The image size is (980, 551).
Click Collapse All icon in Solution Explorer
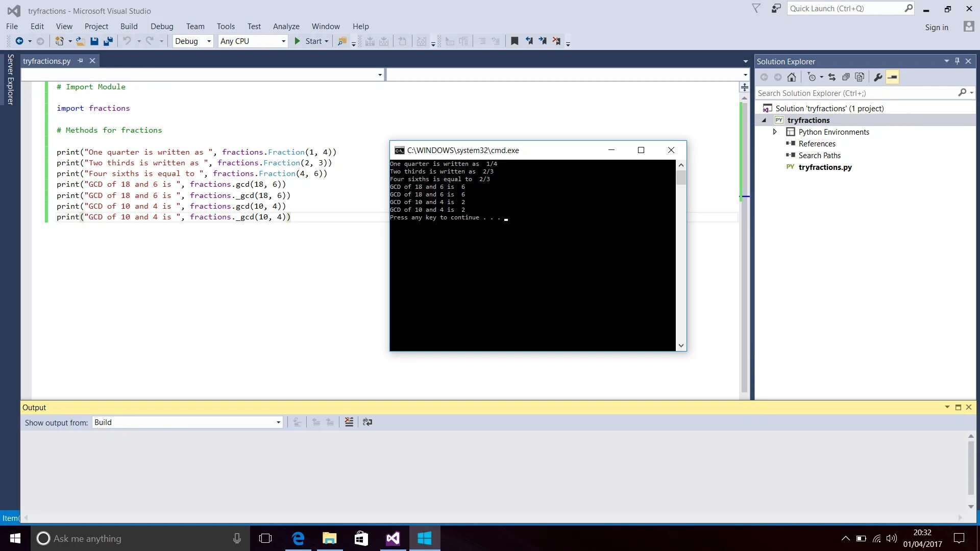pyautogui.click(x=846, y=78)
